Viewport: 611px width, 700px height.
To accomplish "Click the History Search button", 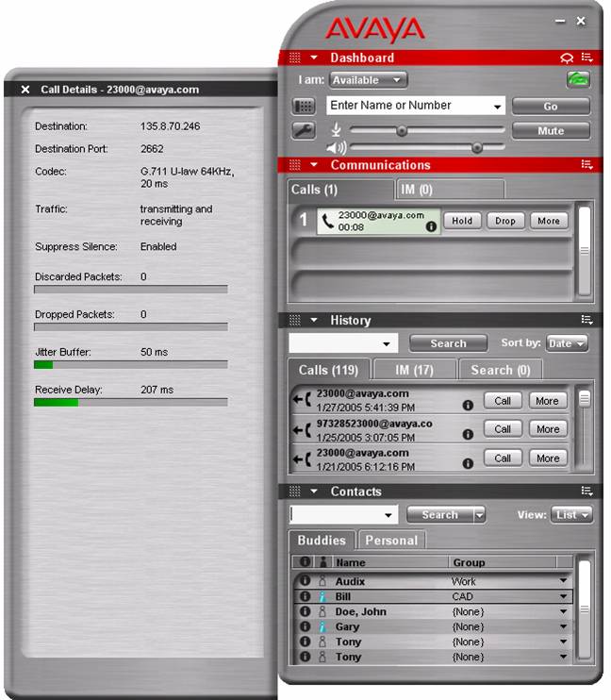I will [x=448, y=343].
